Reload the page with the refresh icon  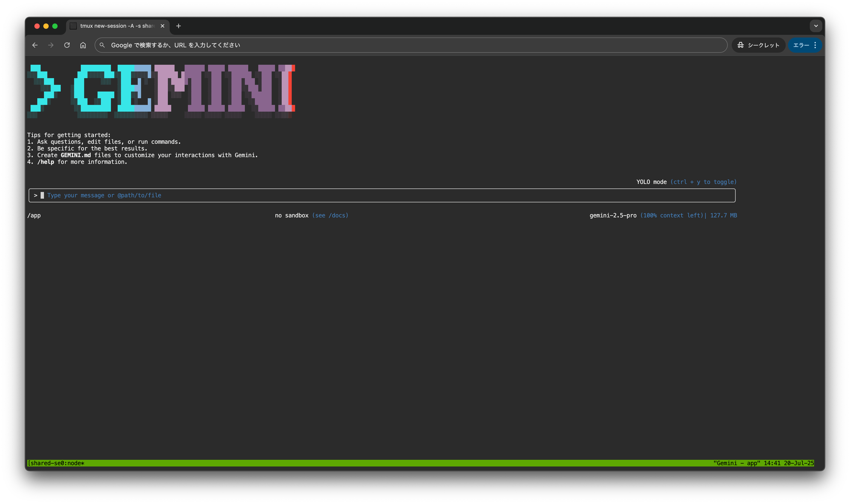[67, 45]
